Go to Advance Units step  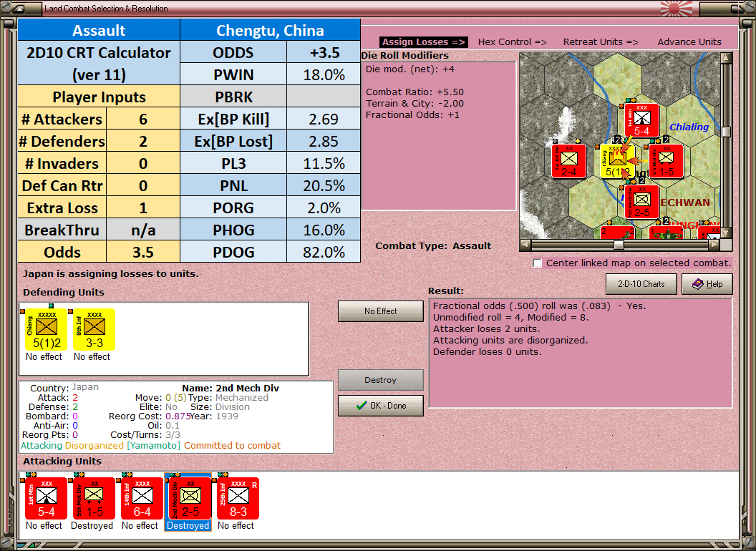[689, 42]
